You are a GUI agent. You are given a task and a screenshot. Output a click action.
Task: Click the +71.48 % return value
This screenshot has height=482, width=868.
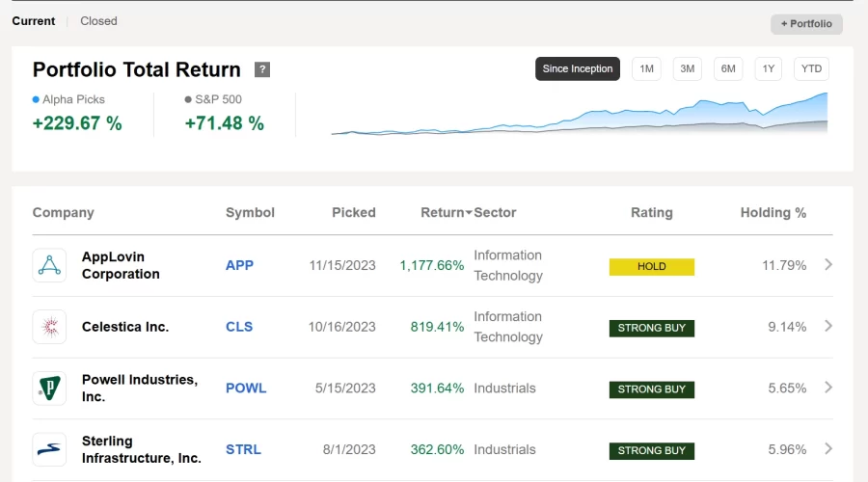coord(224,122)
